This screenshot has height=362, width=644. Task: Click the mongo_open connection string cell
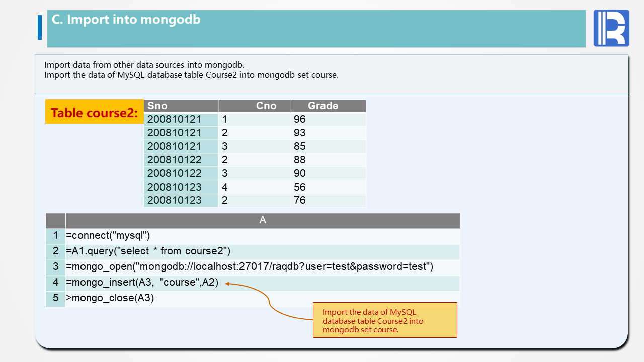point(263,267)
